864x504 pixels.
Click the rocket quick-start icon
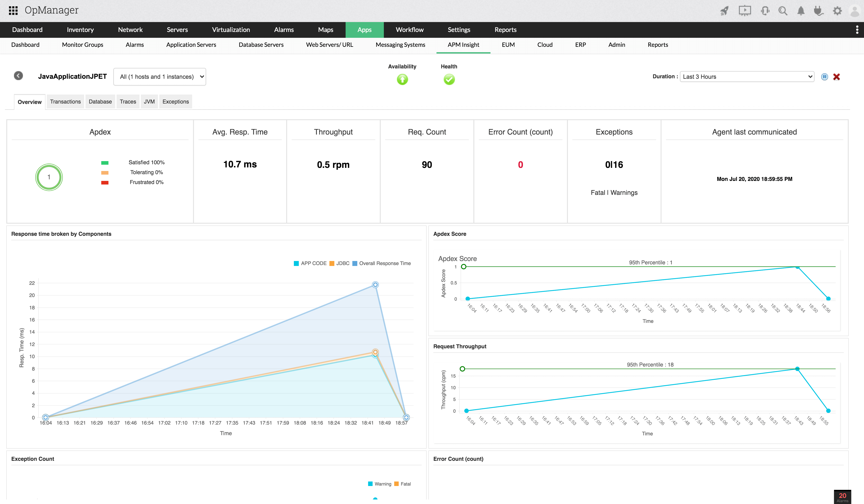point(724,11)
